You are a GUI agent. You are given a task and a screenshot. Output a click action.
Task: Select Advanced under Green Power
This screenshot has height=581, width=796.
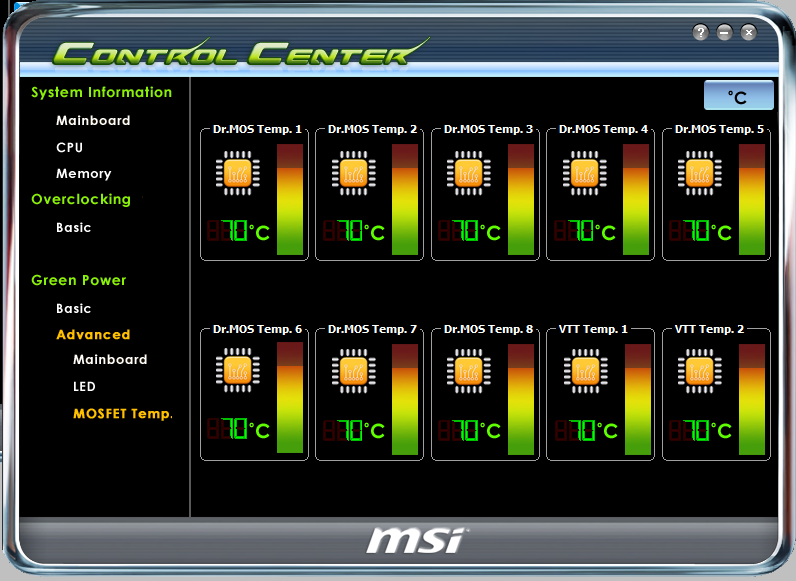93,335
